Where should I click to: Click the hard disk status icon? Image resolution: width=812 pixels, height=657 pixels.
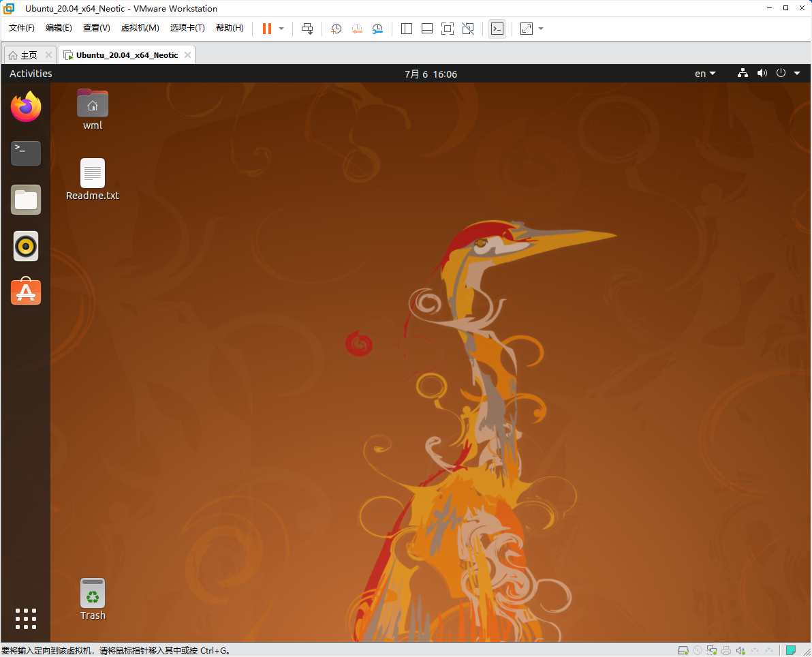point(683,650)
